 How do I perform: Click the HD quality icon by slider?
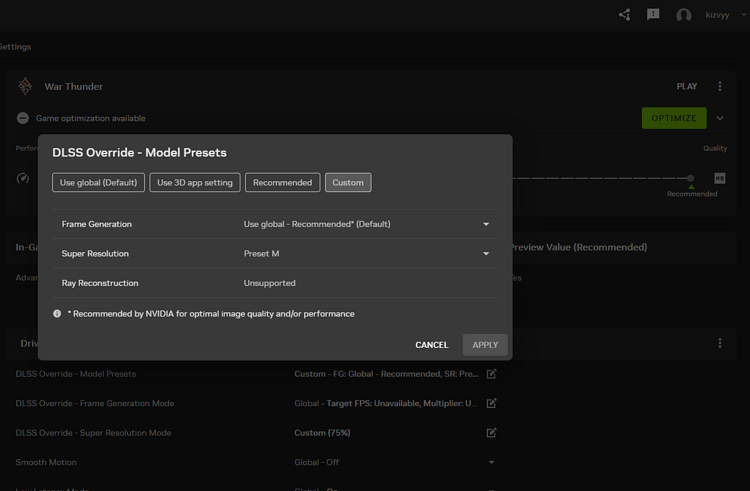(x=719, y=178)
